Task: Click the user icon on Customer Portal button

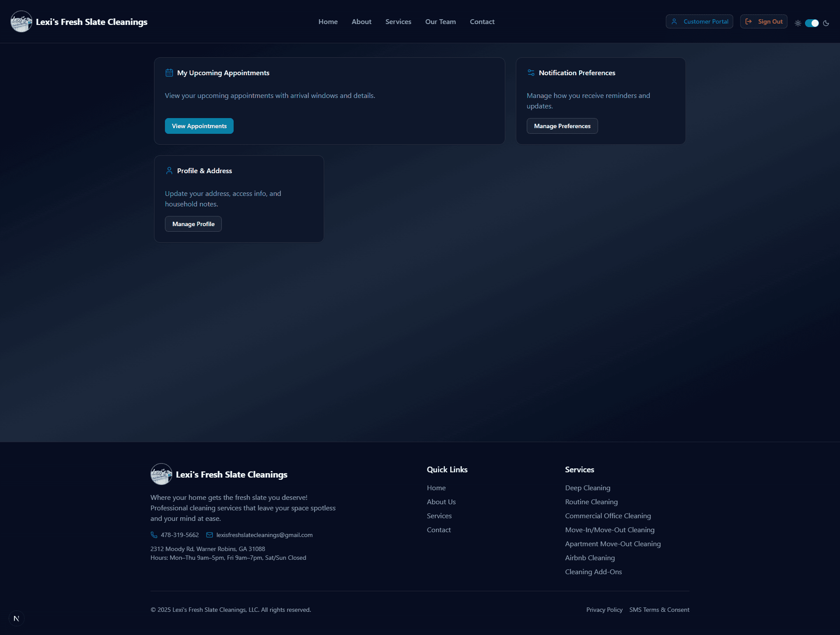Action: pos(675,21)
